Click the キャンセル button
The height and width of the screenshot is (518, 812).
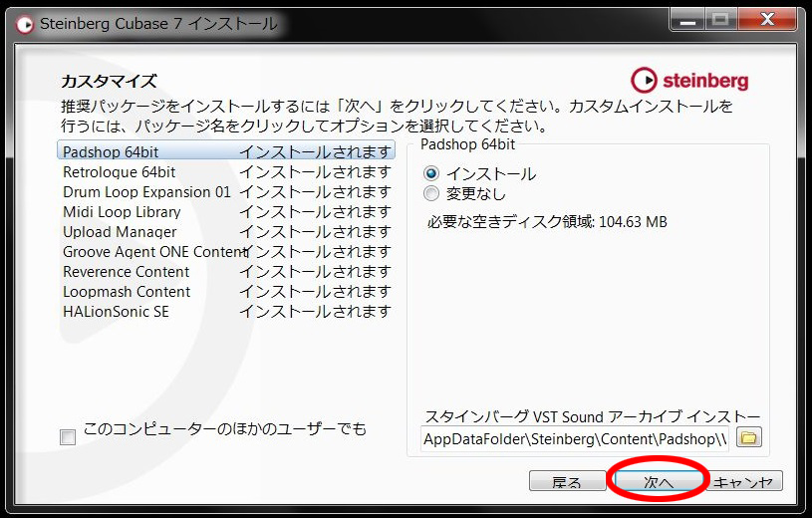[744, 481]
